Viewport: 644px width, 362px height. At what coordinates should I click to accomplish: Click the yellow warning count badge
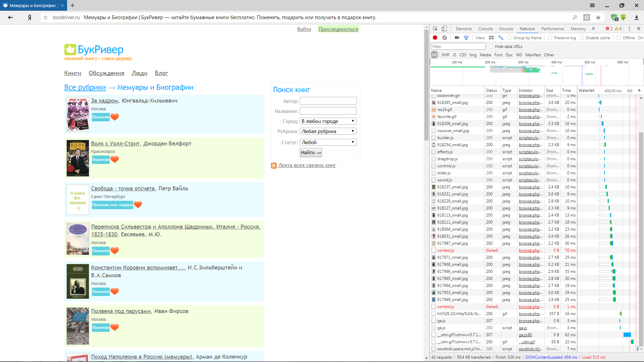click(618, 29)
